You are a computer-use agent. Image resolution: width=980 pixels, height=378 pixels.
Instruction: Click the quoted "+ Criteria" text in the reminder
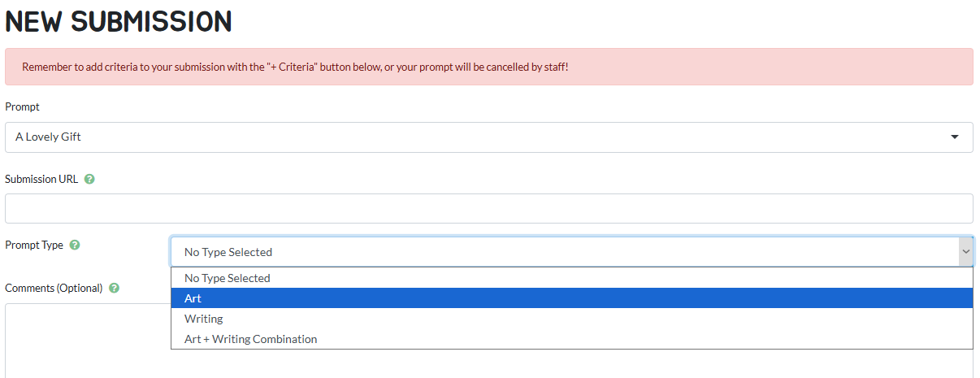click(291, 67)
